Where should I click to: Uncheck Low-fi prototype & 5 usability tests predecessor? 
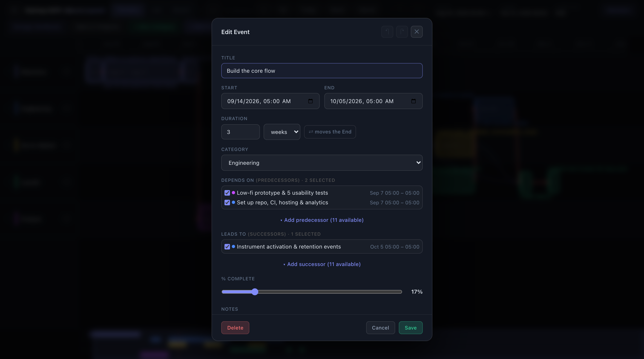tap(227, 193)
